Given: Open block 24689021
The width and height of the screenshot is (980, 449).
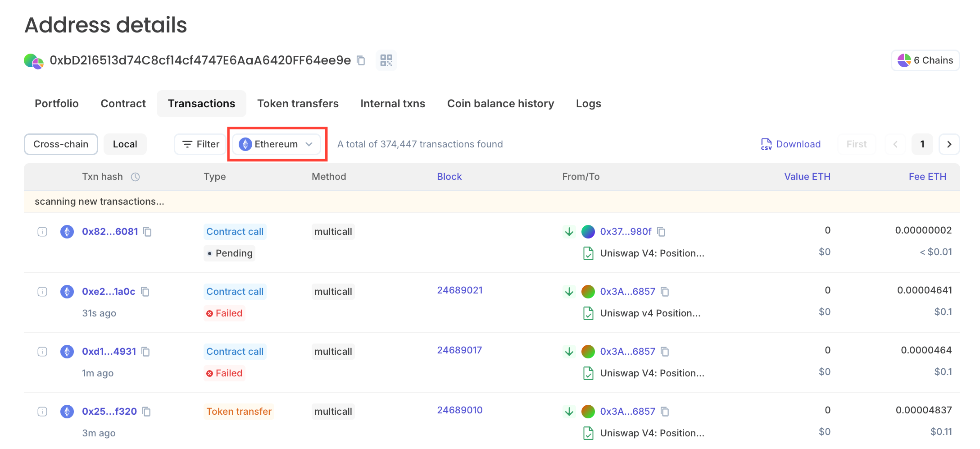Looking at the screenshot, I should [459, 290].
